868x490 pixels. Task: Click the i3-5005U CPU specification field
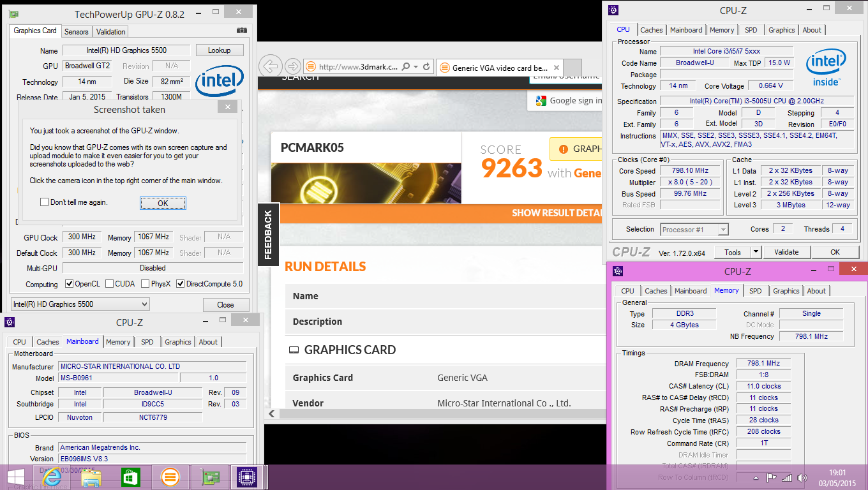[x=756, y=101]
